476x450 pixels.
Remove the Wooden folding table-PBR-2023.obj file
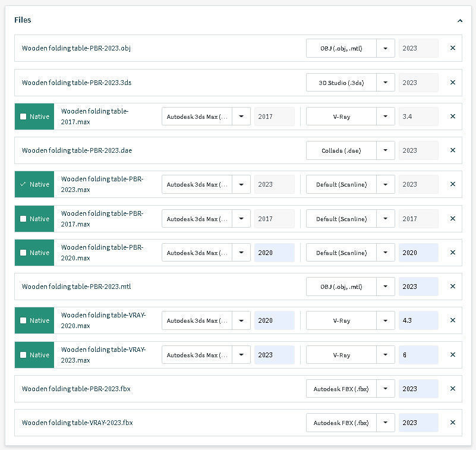coord(452,48)
